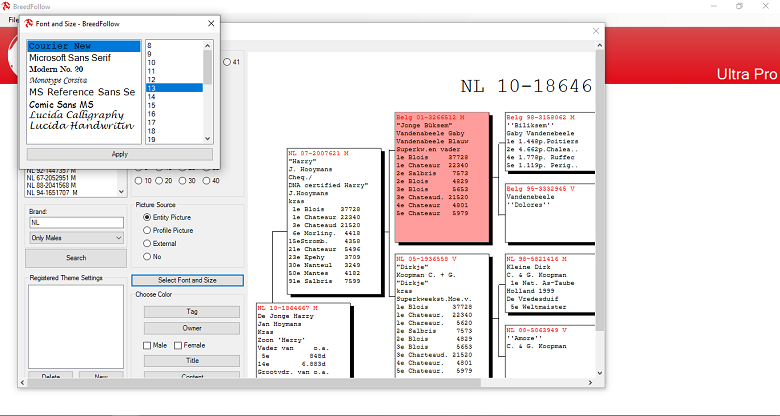
Task: Click BreedFollow icon in Font dialog title bar
Action: point(30,23)
